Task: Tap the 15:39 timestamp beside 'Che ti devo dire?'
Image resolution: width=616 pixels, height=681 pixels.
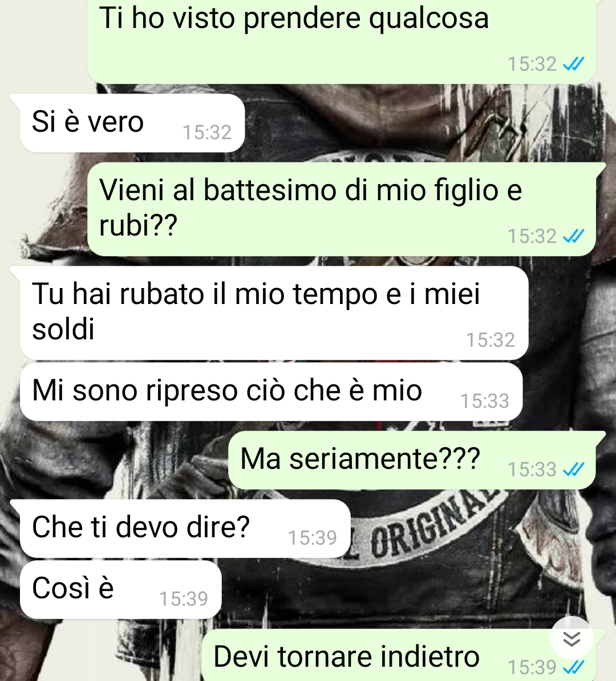Action: (x=313, y=538)
